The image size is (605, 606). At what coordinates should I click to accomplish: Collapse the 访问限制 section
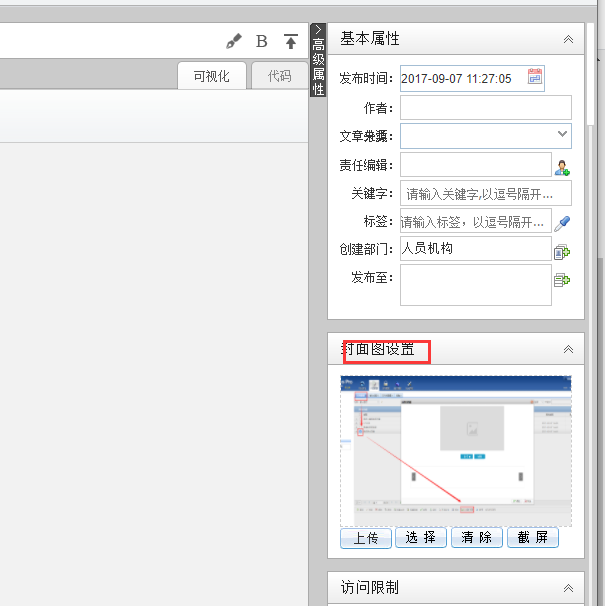[568, 588]
